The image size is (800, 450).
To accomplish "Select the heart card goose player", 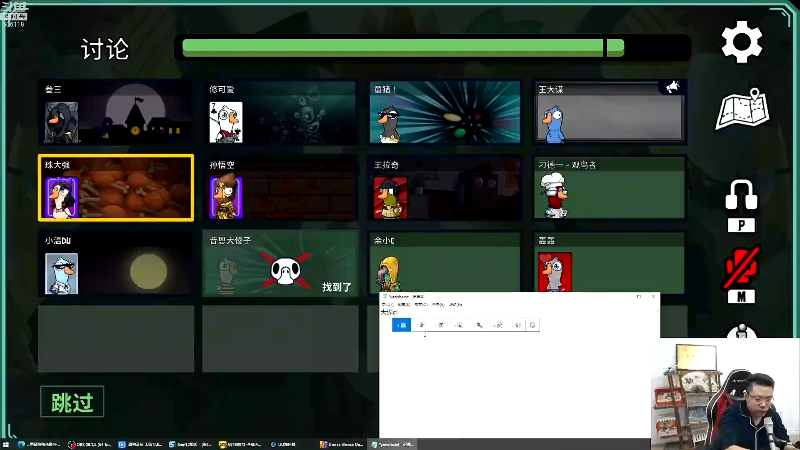I will pyautogui.click(x=610, y=262).
